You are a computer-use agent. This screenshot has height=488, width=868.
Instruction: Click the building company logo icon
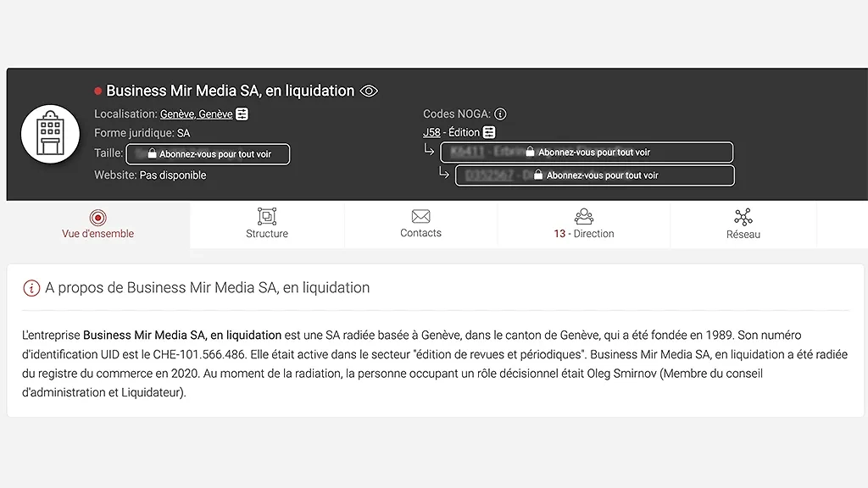pos(51,135)
